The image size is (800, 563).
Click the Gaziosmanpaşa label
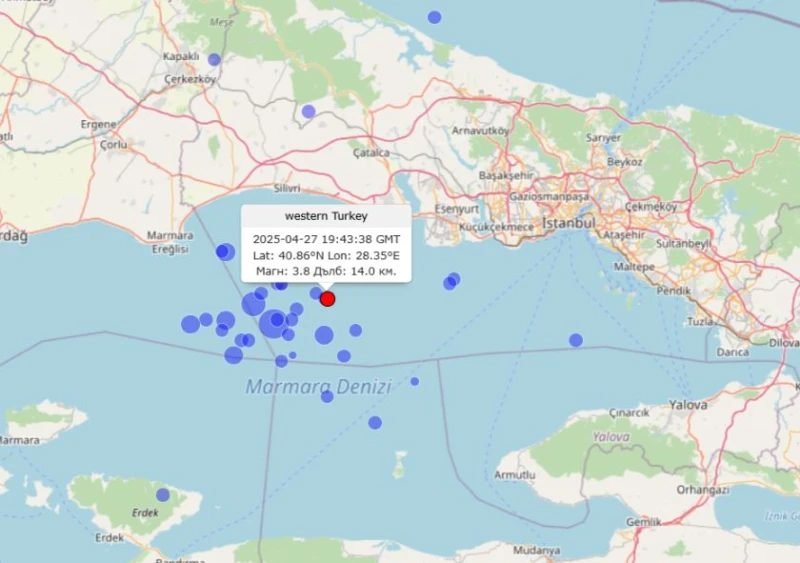(549, 197)
